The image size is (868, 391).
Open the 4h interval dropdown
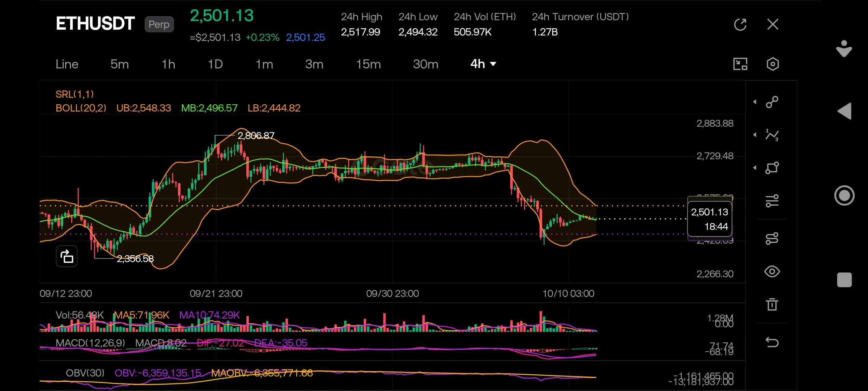(483, 64)
